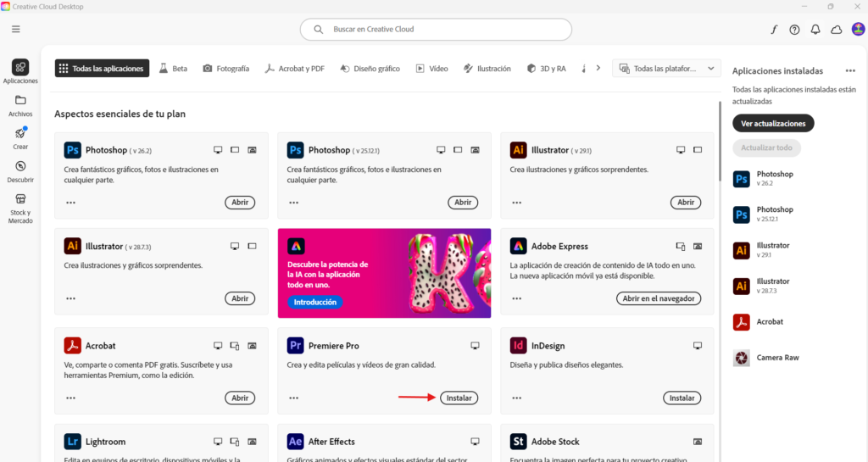Click the Ver actualizaciones button

(x=773, y=124)
